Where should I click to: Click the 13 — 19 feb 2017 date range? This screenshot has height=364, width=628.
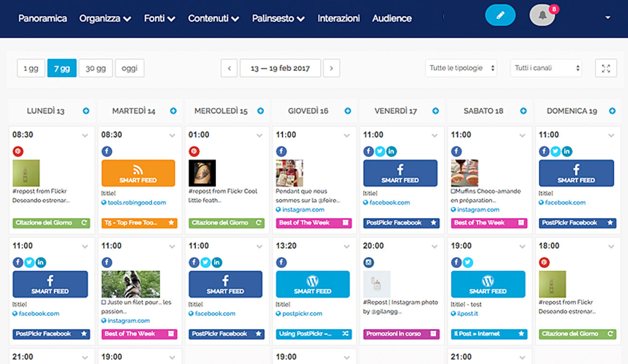pyautogui.click(x=280, y=68)
